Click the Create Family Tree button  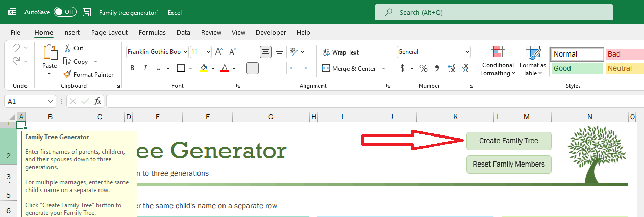click(509, 141)
